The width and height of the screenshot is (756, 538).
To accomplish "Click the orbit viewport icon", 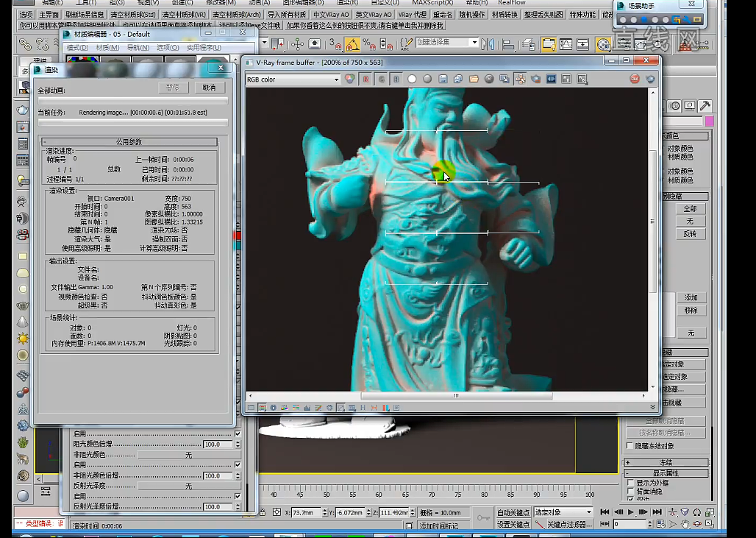I will [697, 524].
